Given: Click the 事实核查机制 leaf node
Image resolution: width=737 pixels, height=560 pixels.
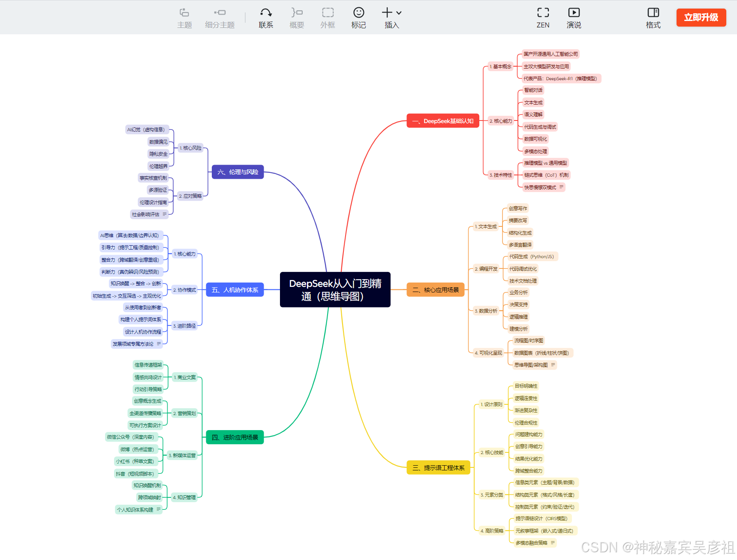Looking at the screenshot, I should point(153,178).
